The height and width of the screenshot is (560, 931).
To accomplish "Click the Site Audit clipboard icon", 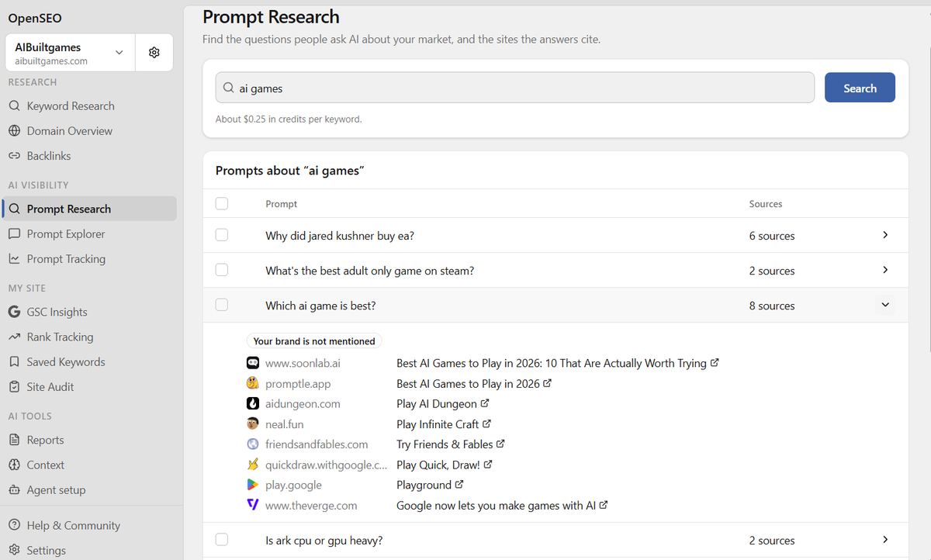I will pos(14,387).
